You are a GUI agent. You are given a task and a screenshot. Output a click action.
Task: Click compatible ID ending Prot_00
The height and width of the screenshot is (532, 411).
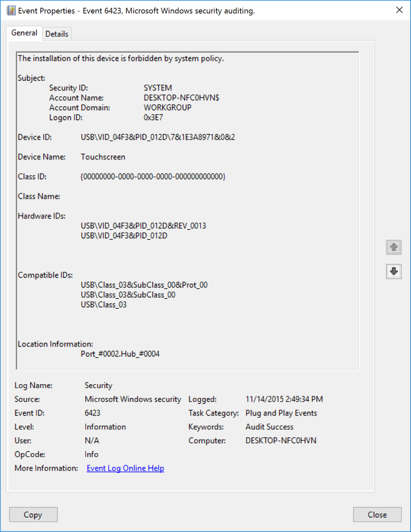point(144,285)
